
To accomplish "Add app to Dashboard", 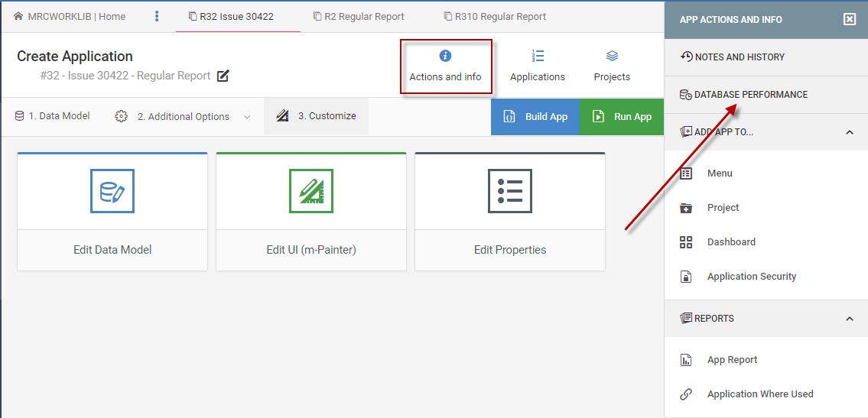I will [x=731, y=242].
